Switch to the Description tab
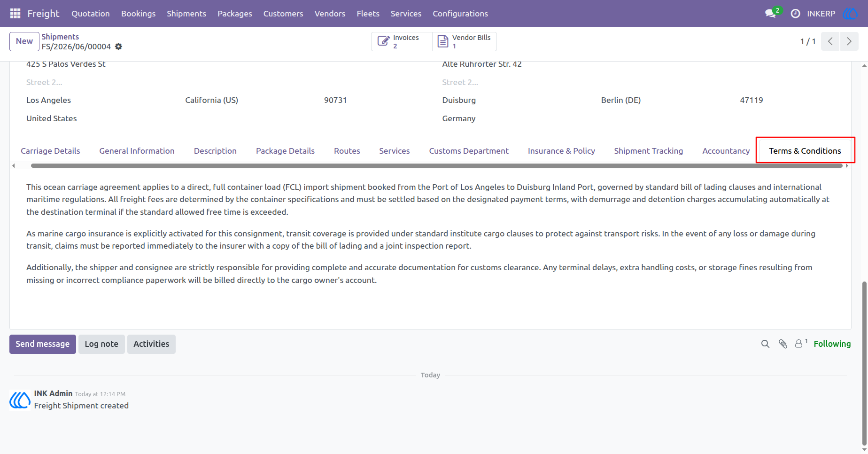This screenshot has width=868, height=454. (x=215, y=151)
